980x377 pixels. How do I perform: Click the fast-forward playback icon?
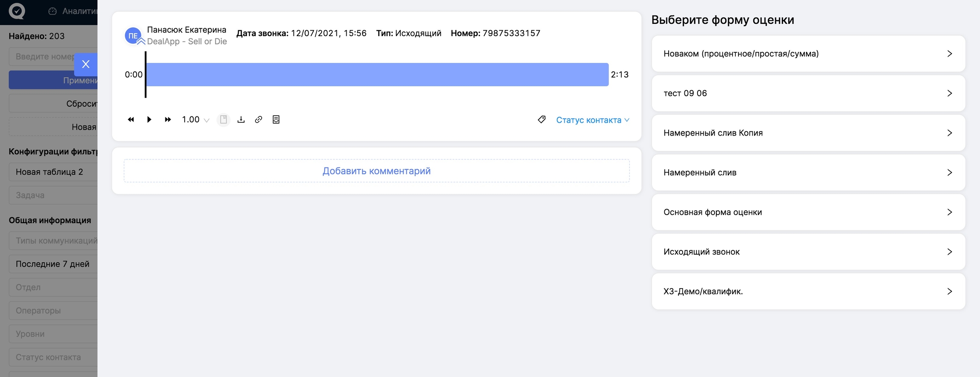168,119
